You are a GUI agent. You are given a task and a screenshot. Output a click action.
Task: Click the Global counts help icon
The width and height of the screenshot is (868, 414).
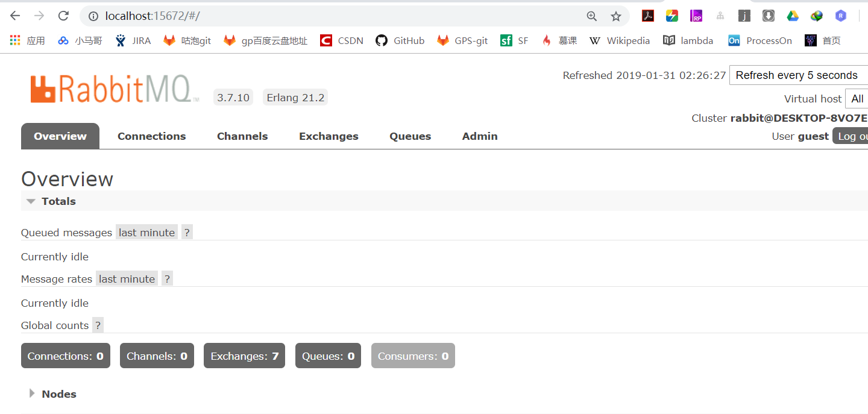[98, 325]
